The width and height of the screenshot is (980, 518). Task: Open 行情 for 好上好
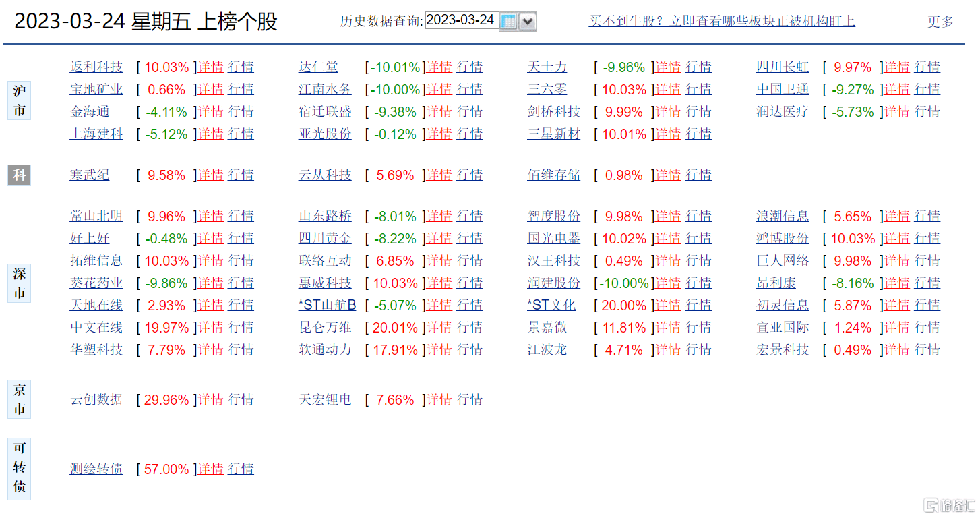[241, 239]
